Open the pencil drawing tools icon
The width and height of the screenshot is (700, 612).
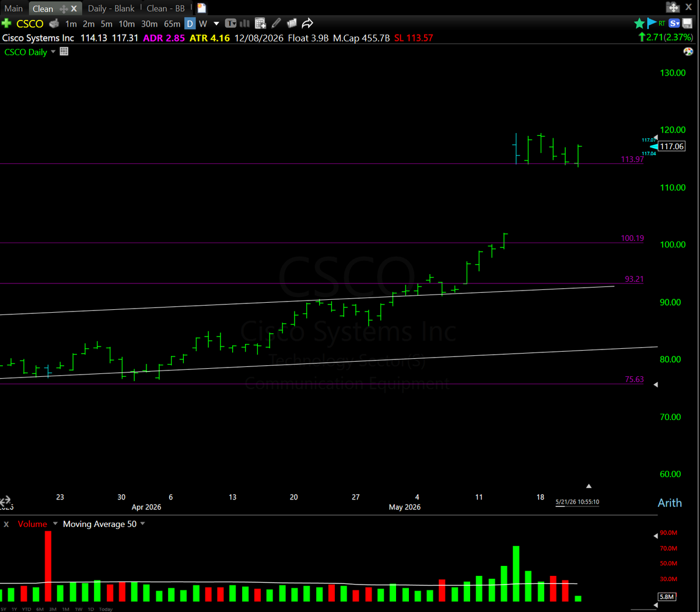click(x=276, y=23)
